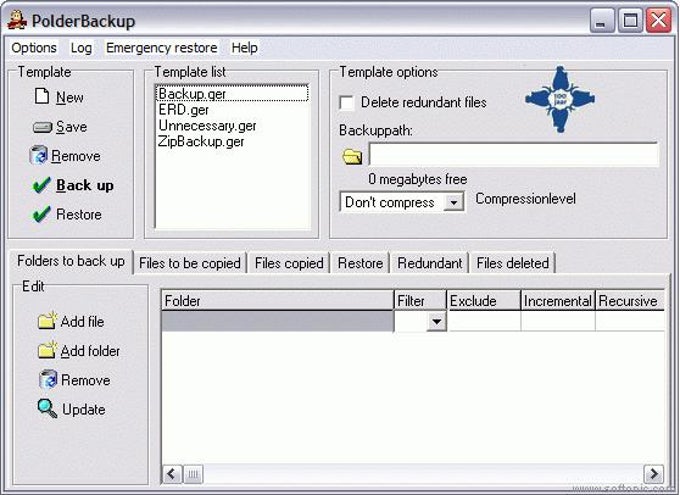Click the Save template disk icon
This screenshot has width=680, height=495.
[42, 127]
